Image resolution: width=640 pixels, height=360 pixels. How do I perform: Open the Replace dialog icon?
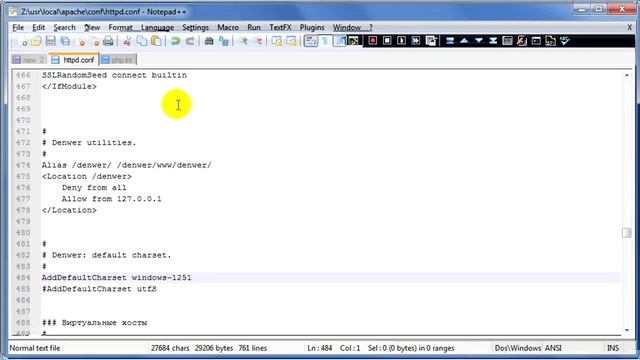coord(224,41)
